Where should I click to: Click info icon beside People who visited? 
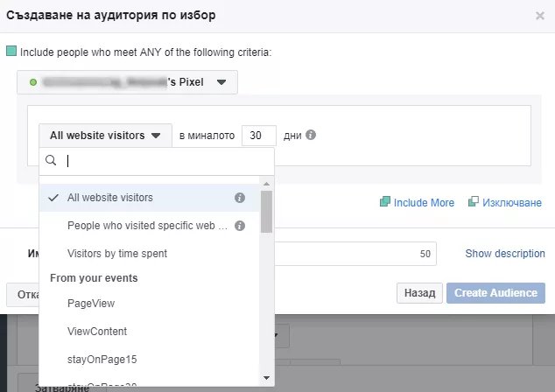click(x=240, y=226)
